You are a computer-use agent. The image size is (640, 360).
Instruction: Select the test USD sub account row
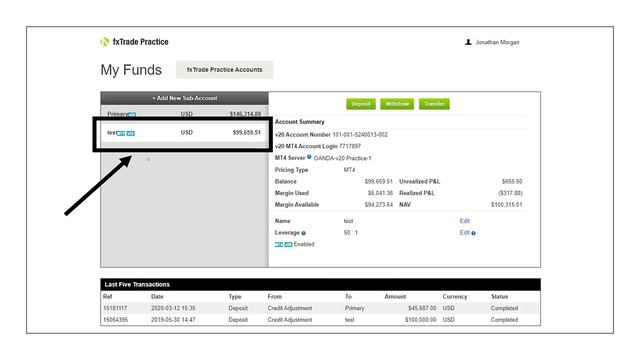coord(184,133)
